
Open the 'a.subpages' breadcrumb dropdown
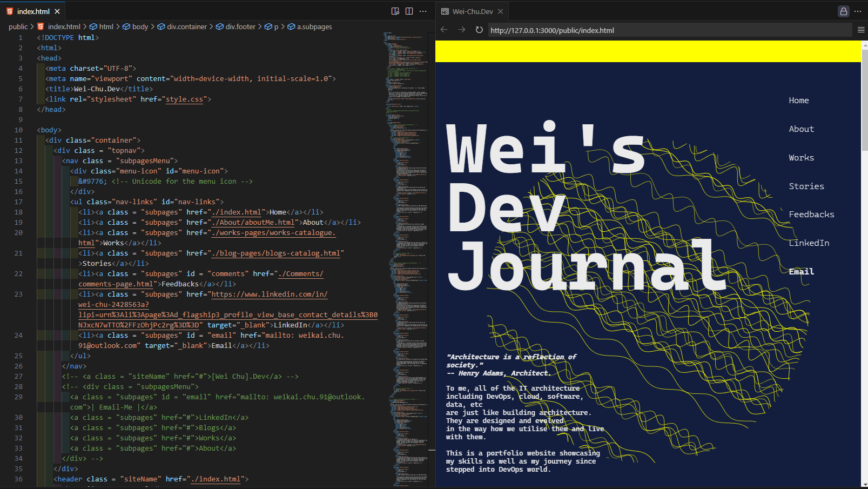pos(309,26)
